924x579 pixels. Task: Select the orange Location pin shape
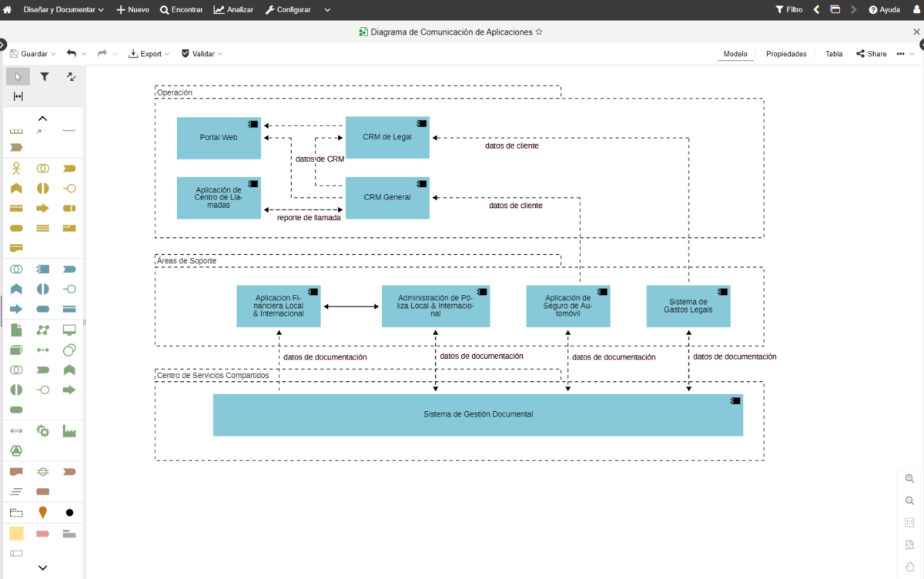[42, 512]
